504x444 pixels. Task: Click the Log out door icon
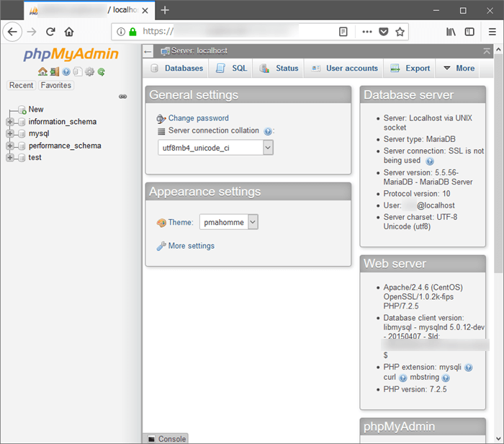tap(54, 71)
